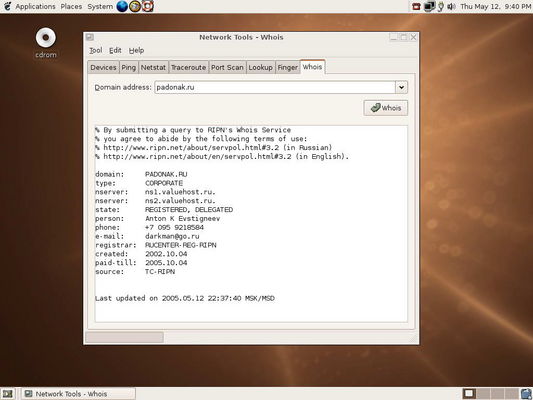Screen dimensions: 533x400
Task: Open the Trash icon in bottom panel
Action: [526, 394]
